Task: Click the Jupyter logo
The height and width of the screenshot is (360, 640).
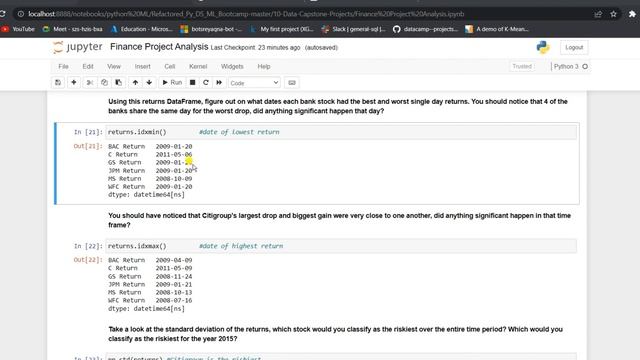Action: pyautogui.click(x=78, y=47)
